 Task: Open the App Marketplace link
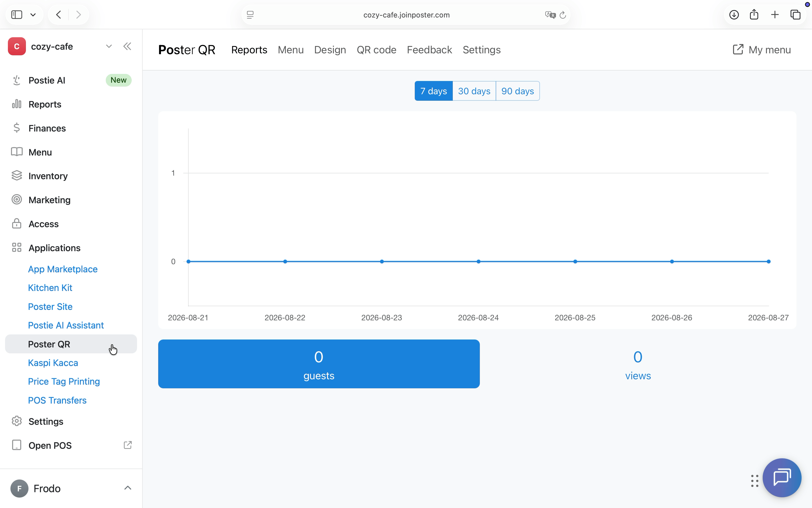63,269
